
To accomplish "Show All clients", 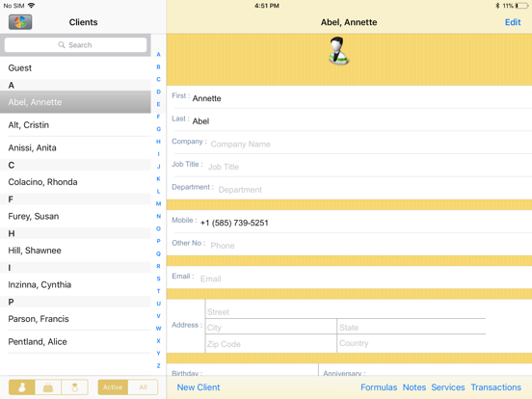I will click(x=143, y=387).
